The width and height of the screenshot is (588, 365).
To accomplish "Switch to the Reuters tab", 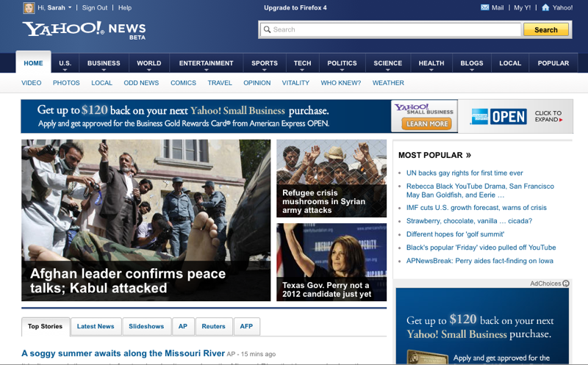I will 213,326.
